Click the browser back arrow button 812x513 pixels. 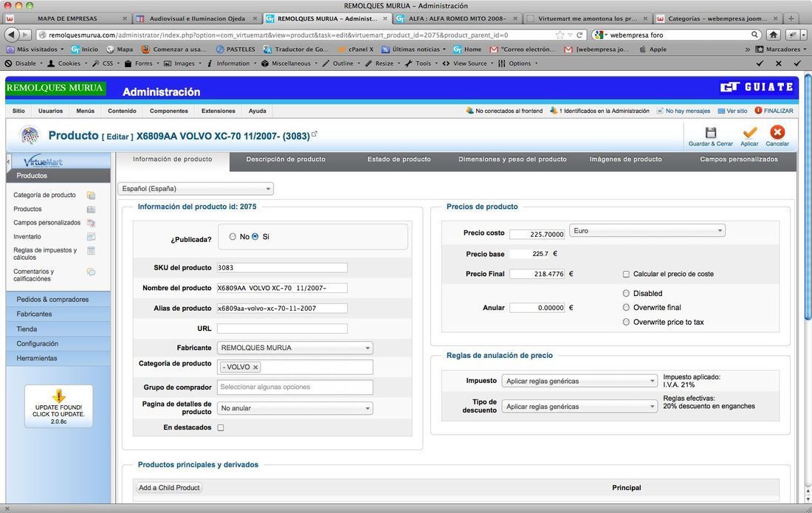(x=11, y=35)
